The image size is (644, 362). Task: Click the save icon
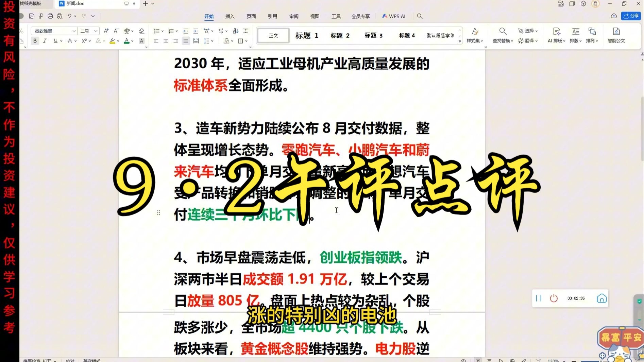[32, 16]
